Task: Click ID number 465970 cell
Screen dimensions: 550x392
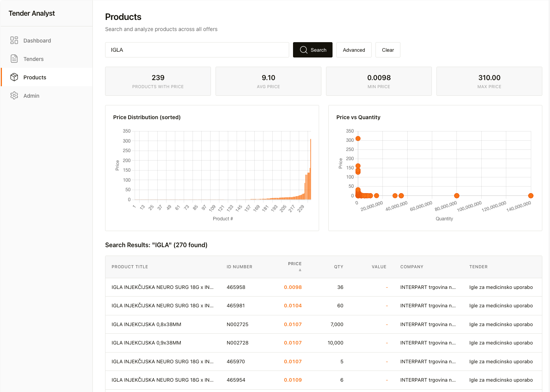Action: pyautogui.click(x=235, y=361)
